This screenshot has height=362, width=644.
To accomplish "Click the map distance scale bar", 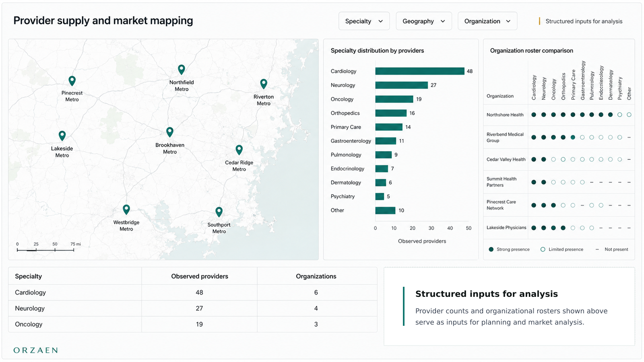I will coord(45,250).
